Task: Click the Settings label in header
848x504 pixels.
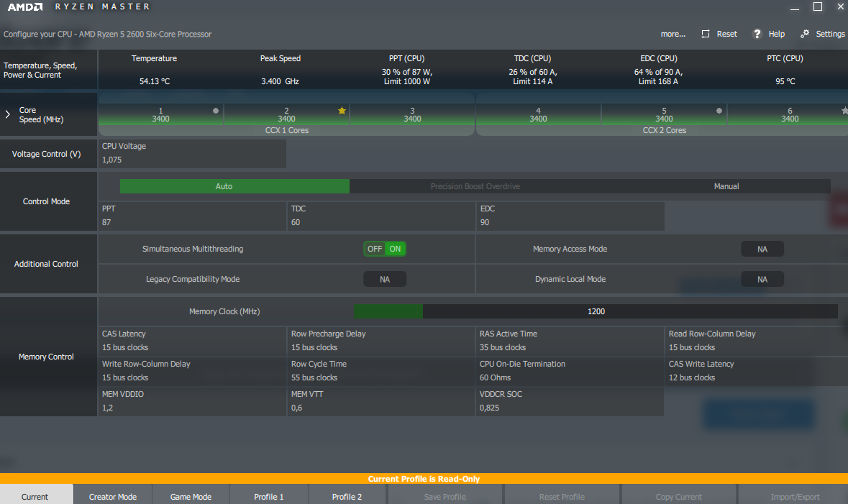Action: [830, 34]
